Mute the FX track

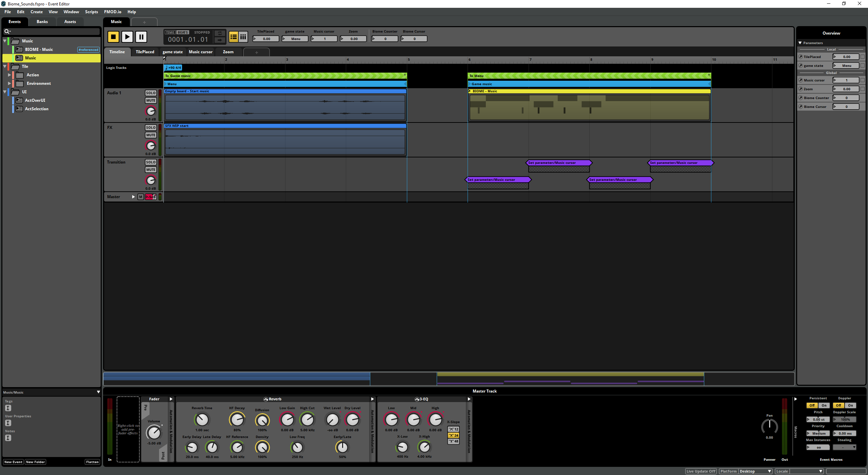point(151,135)
